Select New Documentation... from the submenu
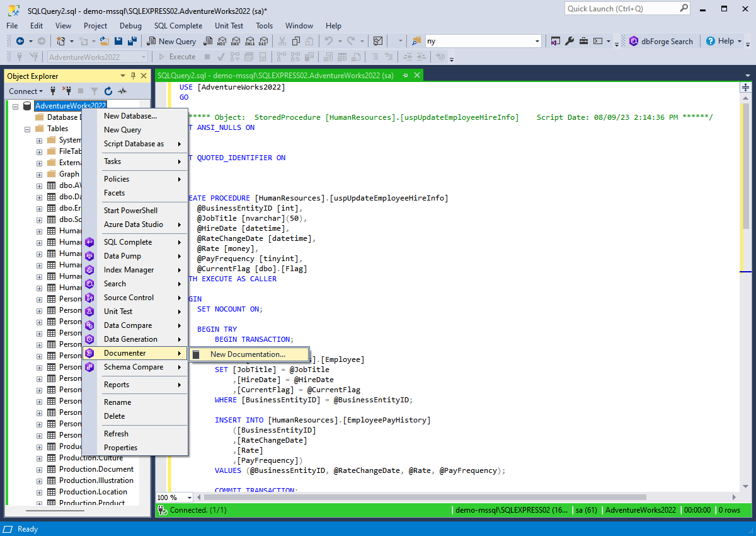 248,354
